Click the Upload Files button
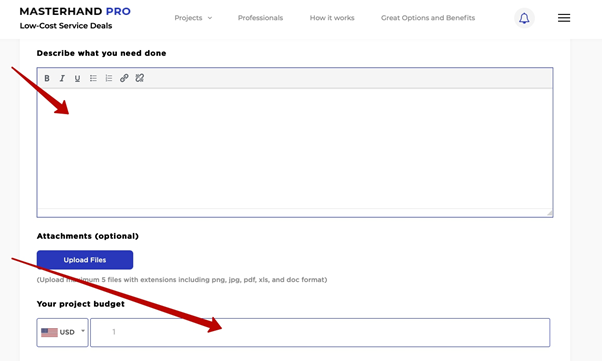Screen dimensions: 602x361 [85, 260]
